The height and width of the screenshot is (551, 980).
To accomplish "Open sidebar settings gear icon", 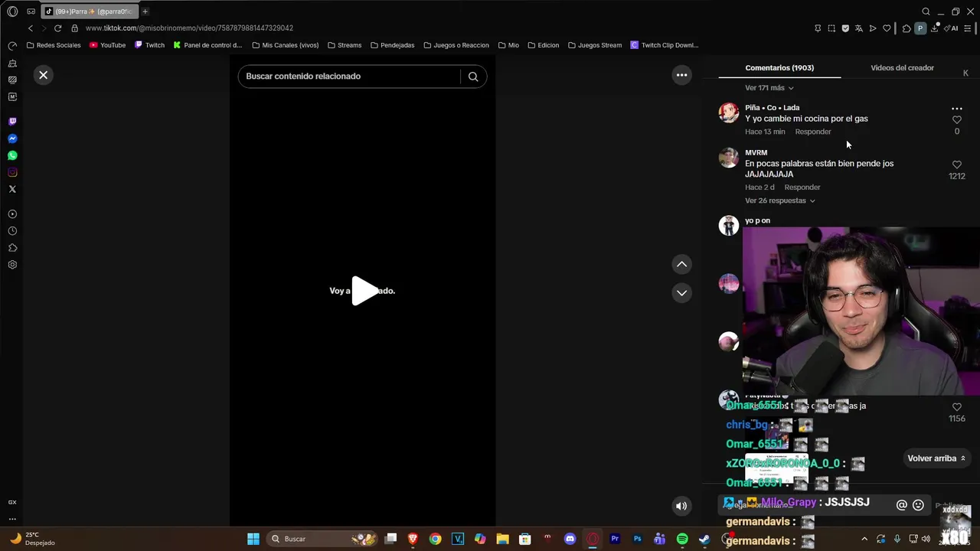I will (12, 265).
